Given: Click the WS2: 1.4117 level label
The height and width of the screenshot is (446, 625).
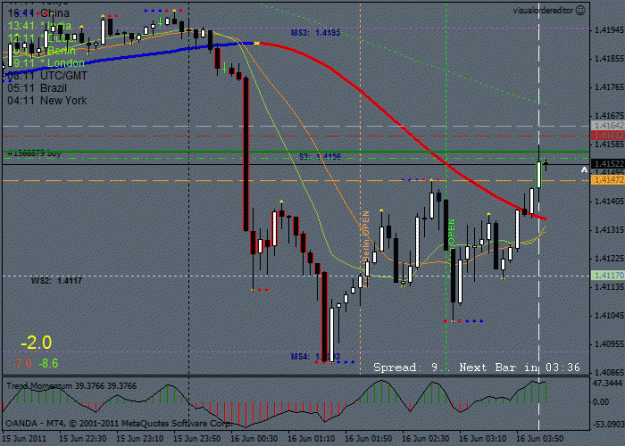Looking at the screenshot, I should point(56,281).
